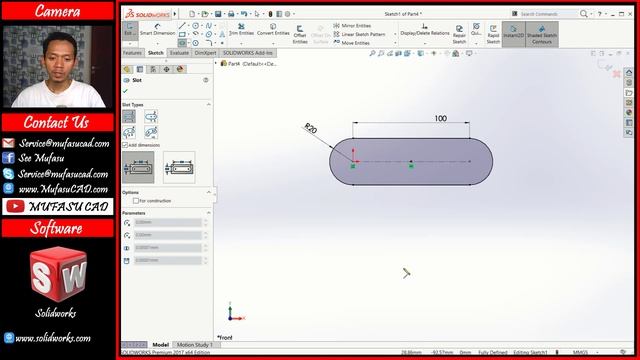The image size is (640, 360).
Task: Open the SOLIDWORKS Add-Ins tab
Action: coord(248,53)
